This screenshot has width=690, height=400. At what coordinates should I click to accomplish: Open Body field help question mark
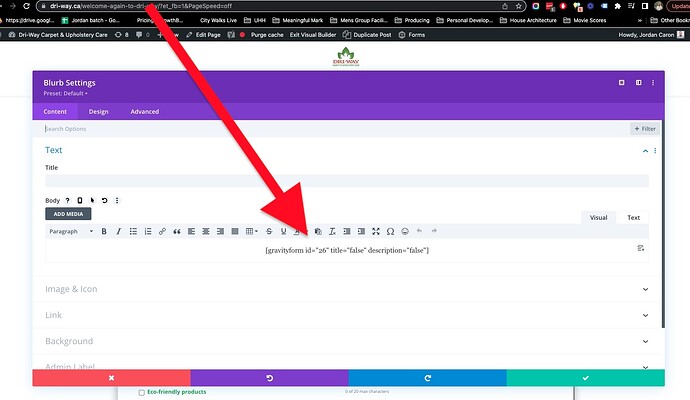click(67, 201)
